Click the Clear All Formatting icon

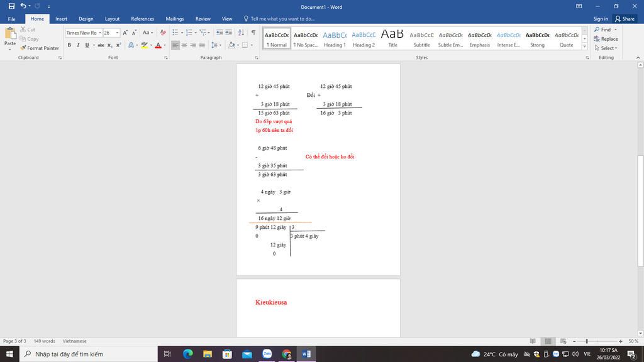[x=163, y=33]
